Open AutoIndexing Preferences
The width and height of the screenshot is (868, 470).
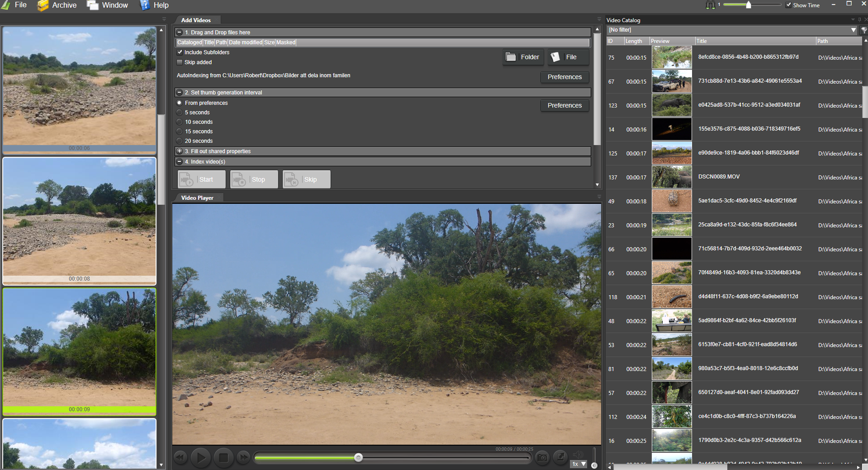tap(564, 77)
